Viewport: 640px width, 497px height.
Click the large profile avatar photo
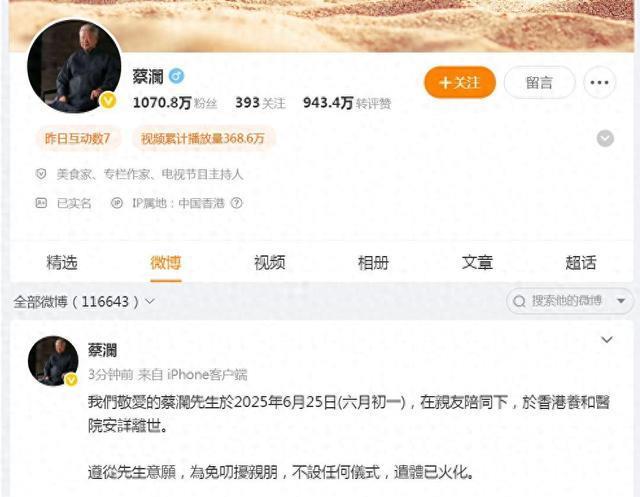pyautogui.click(x=74, y=66)
